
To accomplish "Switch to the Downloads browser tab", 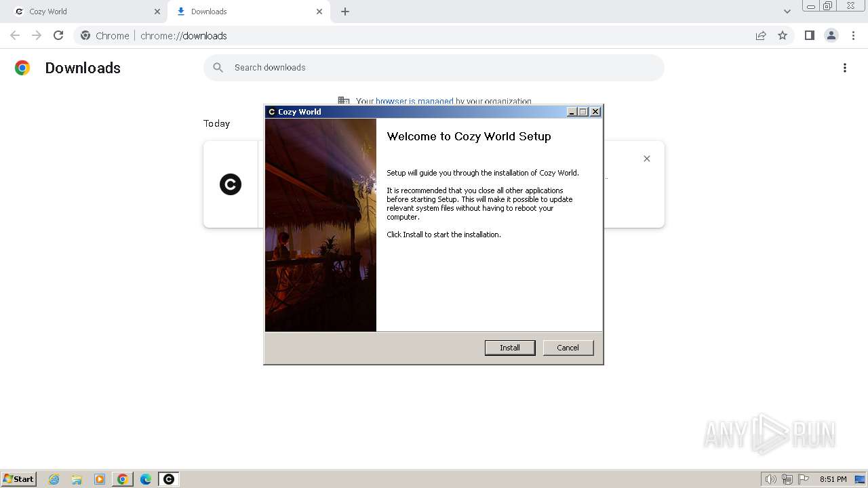I will 249,12.
